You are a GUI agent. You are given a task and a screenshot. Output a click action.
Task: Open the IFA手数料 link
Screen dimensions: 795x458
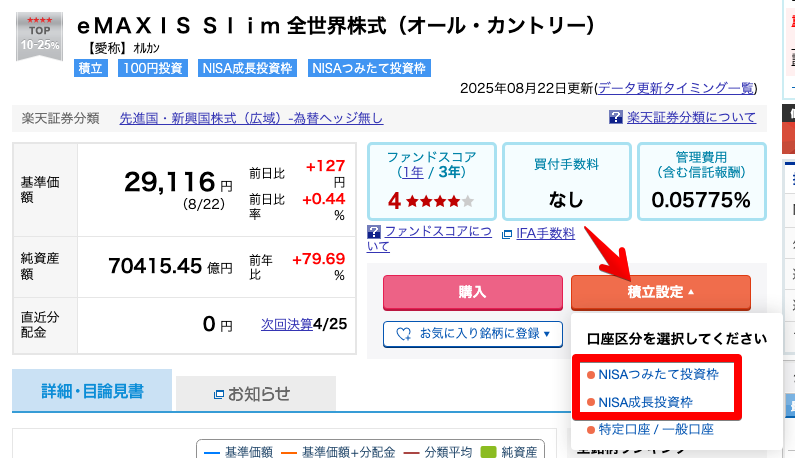coord(546,234)
